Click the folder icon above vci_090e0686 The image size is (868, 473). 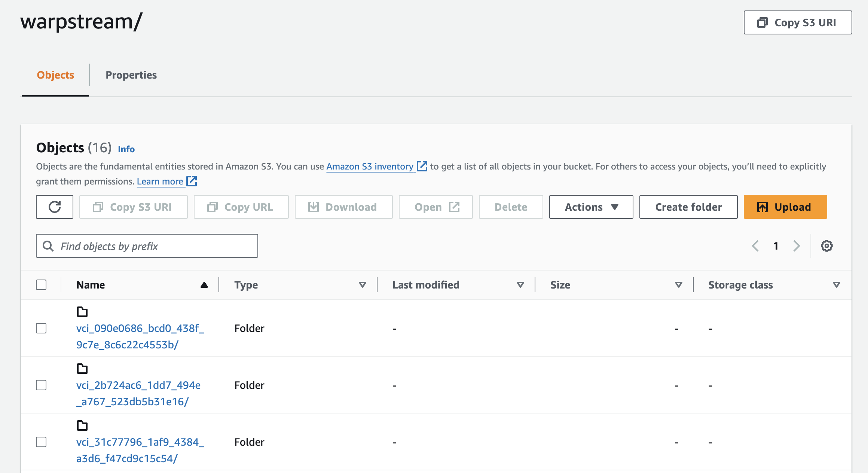(x=82, y=311)
